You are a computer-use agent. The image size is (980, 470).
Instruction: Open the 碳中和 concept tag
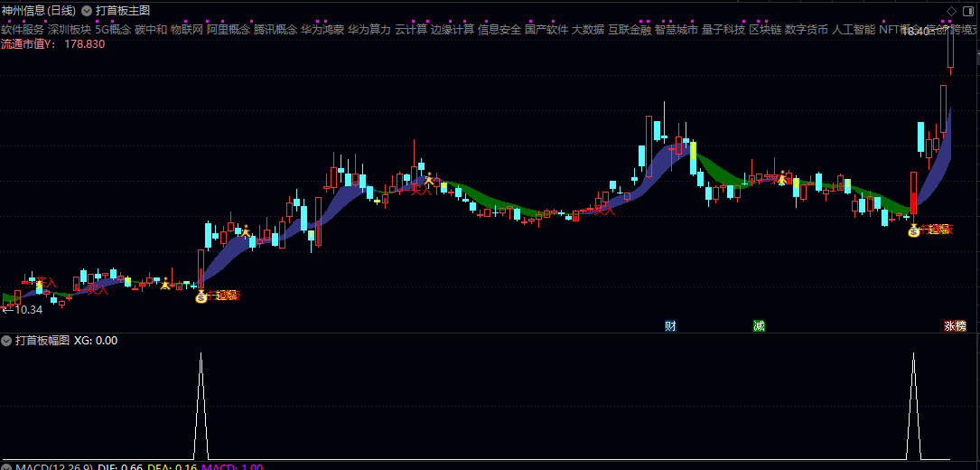151,30
